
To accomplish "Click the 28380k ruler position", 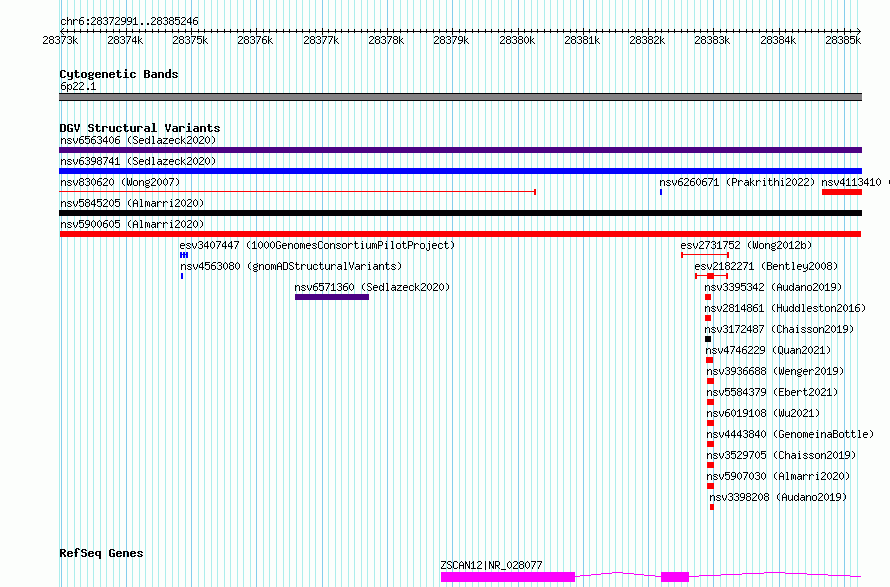I will 517,40.
